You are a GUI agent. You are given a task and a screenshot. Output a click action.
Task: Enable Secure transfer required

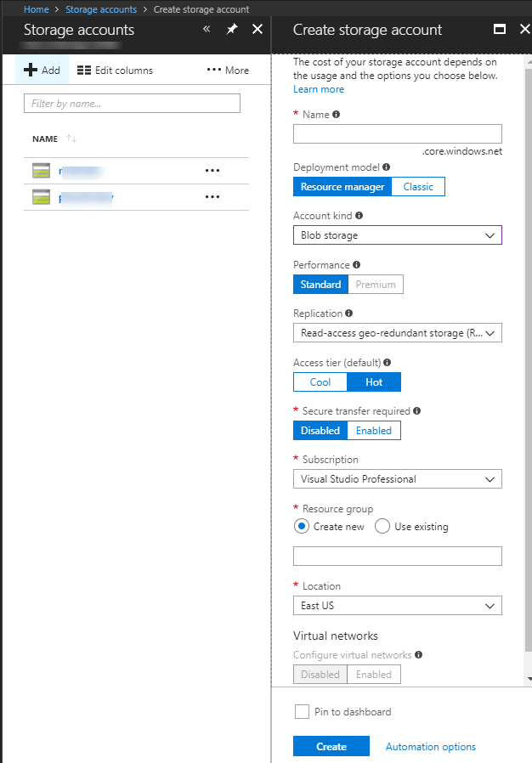click(374, 430)
